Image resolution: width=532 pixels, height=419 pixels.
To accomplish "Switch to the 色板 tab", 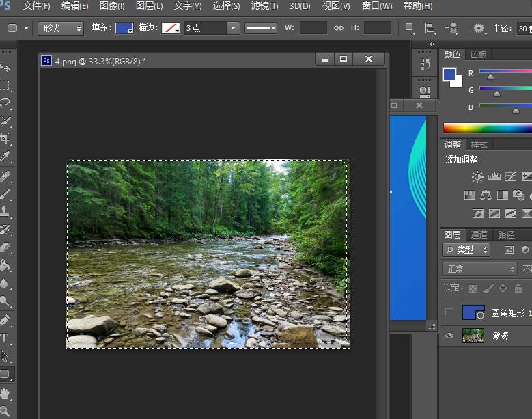I will coord(479,55).
